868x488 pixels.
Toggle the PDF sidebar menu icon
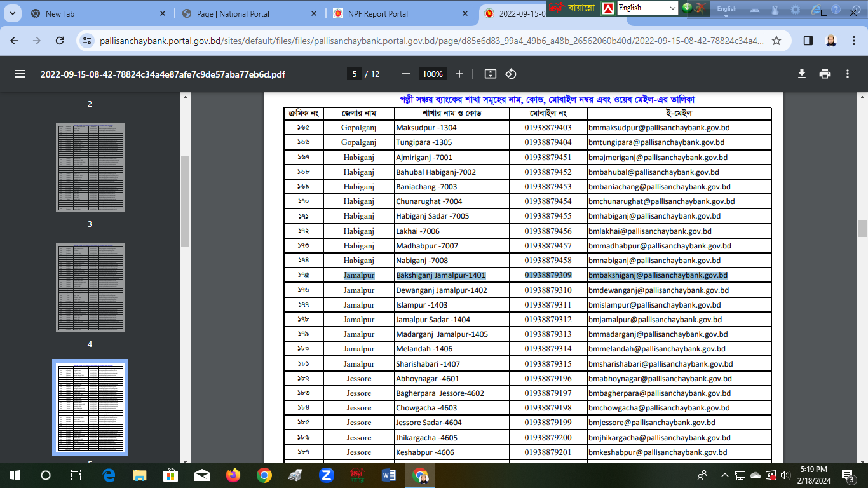(x=20, y=74)
